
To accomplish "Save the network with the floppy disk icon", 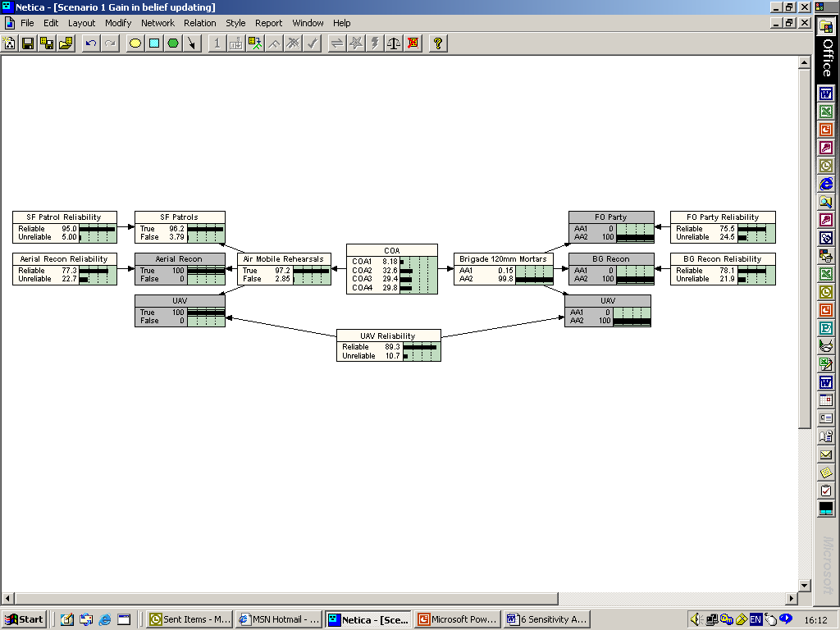I will click(x=28, y=43).
